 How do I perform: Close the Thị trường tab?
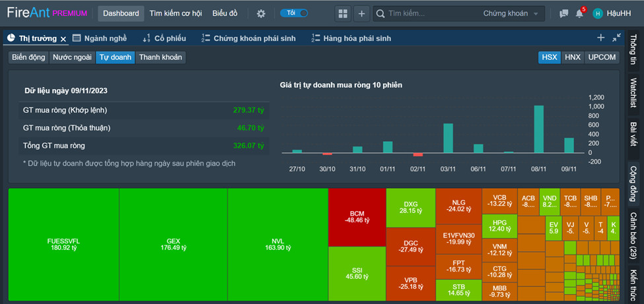63,39
